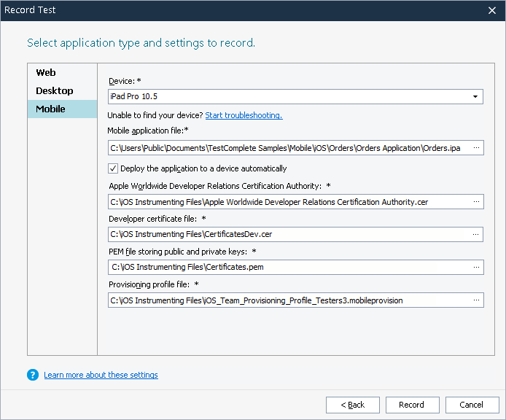Select the Web application type

[46, 73]
